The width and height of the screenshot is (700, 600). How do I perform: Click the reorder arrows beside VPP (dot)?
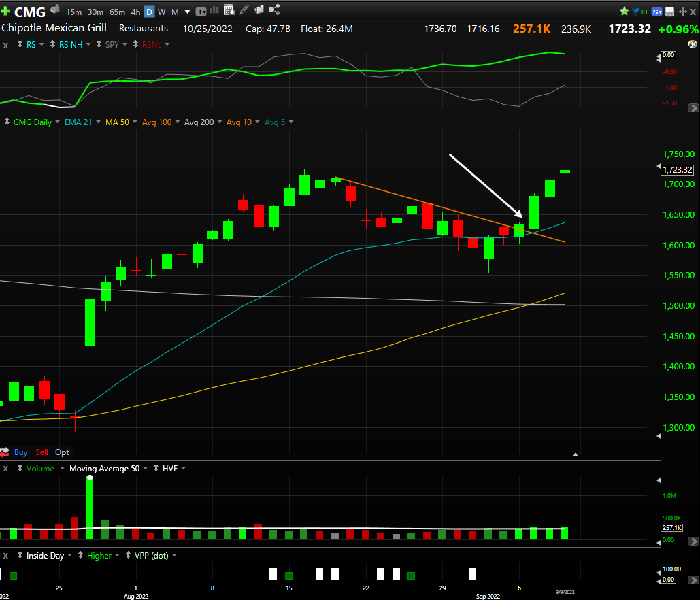point(128,555)
